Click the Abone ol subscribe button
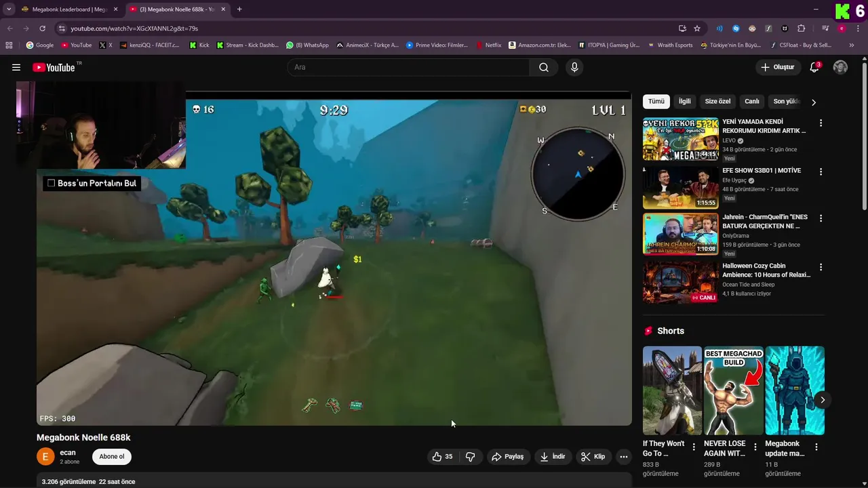This screenshot has width=868, height=488. coord(112,457)
